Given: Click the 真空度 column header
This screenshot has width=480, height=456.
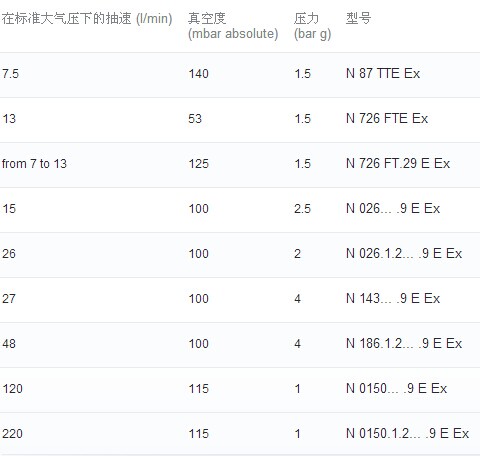Looking at the screenshot, I should pos(233,26).
